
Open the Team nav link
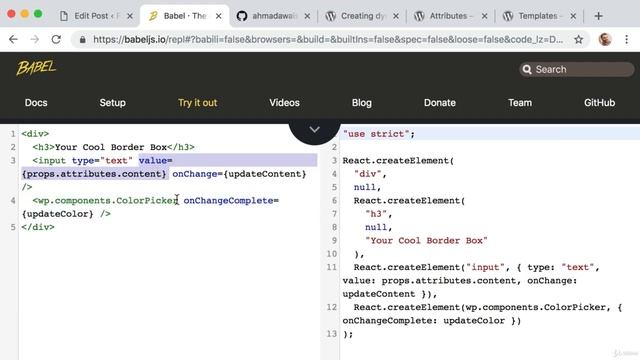click(520, 103)
